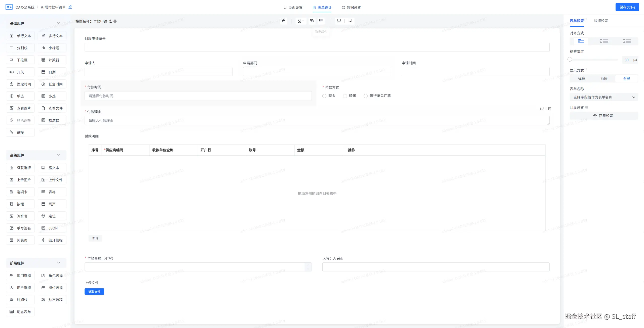Click the link chain toolbar icon
The image size is (644, 328).
pyautogui.click(x=312, y=21)
